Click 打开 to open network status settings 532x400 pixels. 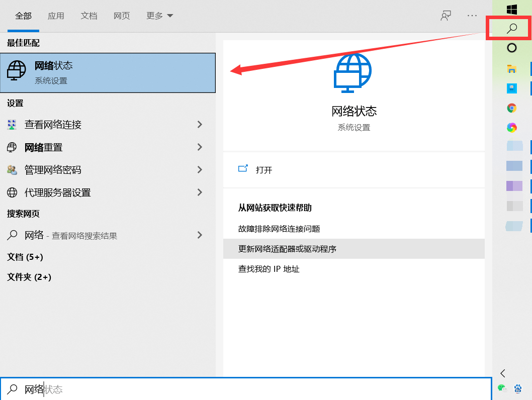(x=264, y=170)
